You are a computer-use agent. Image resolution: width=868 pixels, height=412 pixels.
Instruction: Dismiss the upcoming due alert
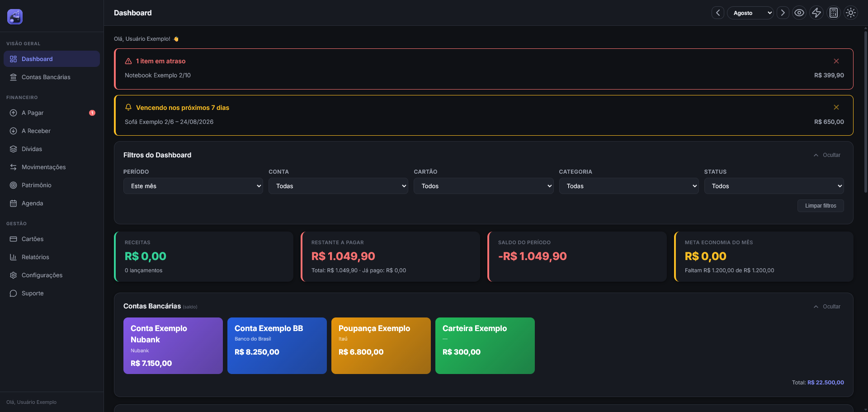click(836, 107)
